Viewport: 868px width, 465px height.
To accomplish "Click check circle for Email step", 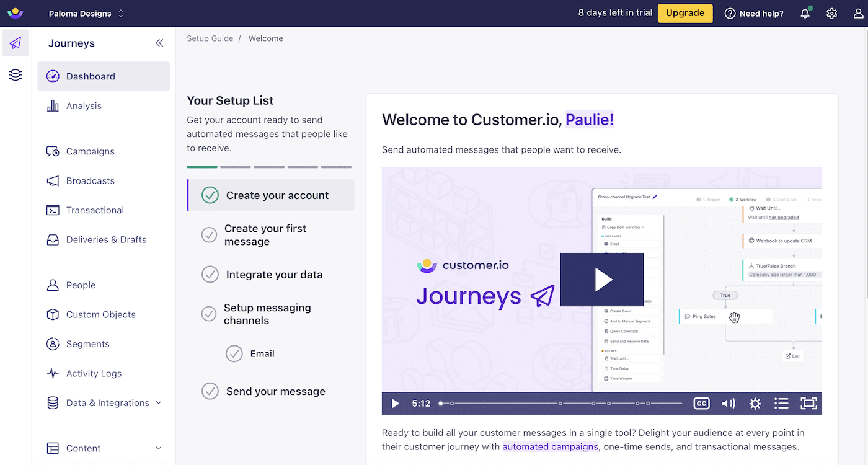I will pyautogui.click(x=234, y=353).
